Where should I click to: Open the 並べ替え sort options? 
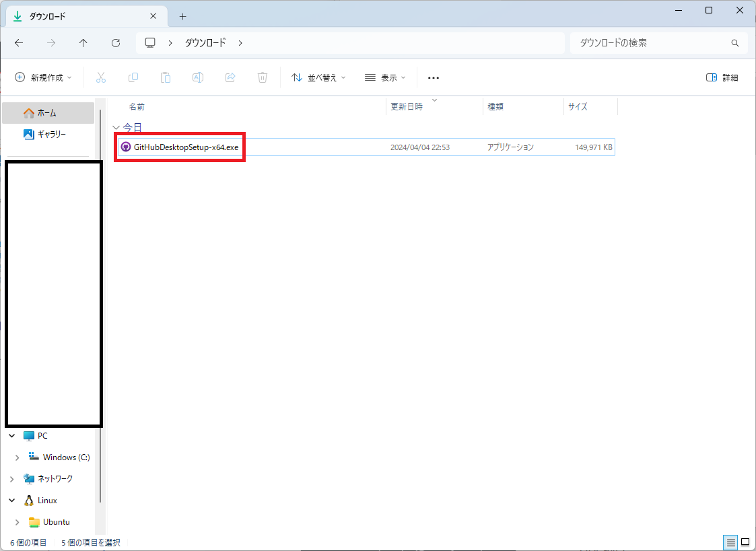click(x=318, y=77)
